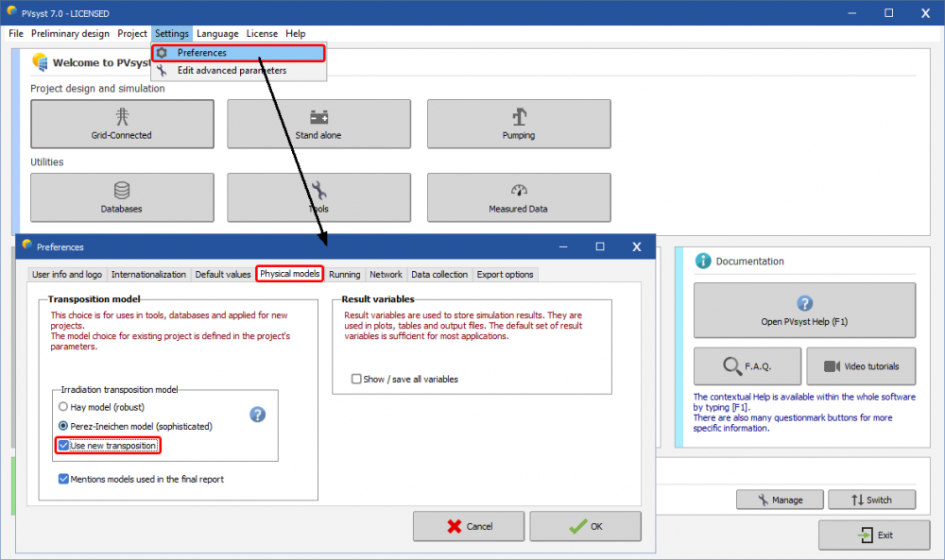
Task: Confirm preferences with OK button
Action: 586,526
